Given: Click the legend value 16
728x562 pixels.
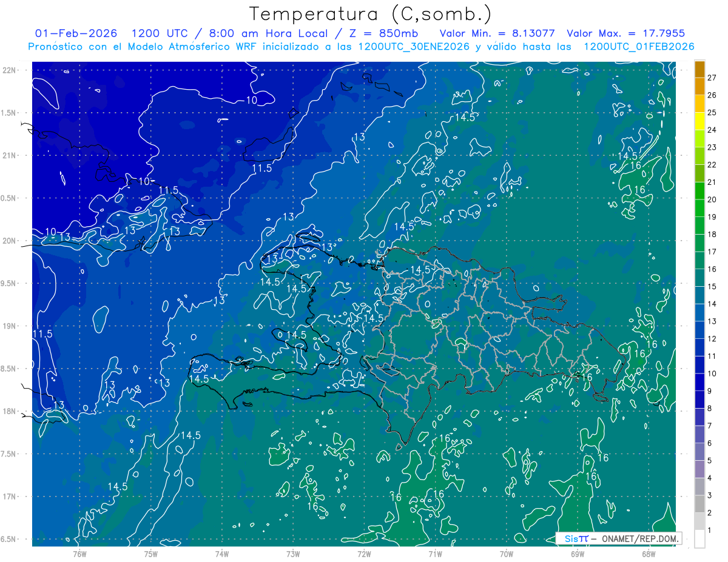Looking at the screenshot, I should point(712,269).
